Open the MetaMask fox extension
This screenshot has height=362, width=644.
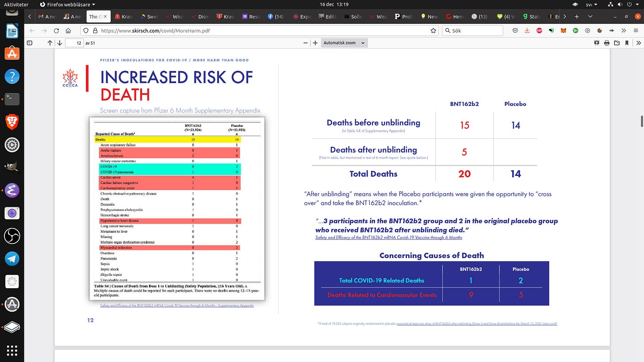[x=563, y=30]
